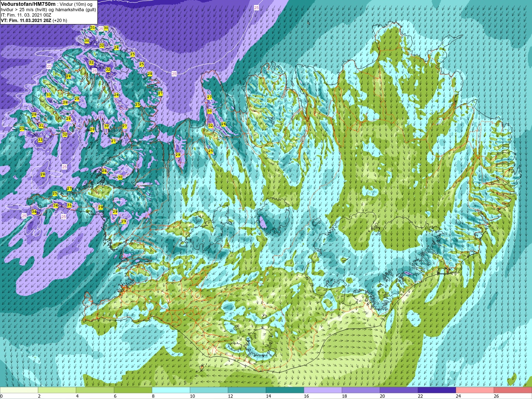
Task: Click the legend scale number "0"
Action: (x=1, y=396)
